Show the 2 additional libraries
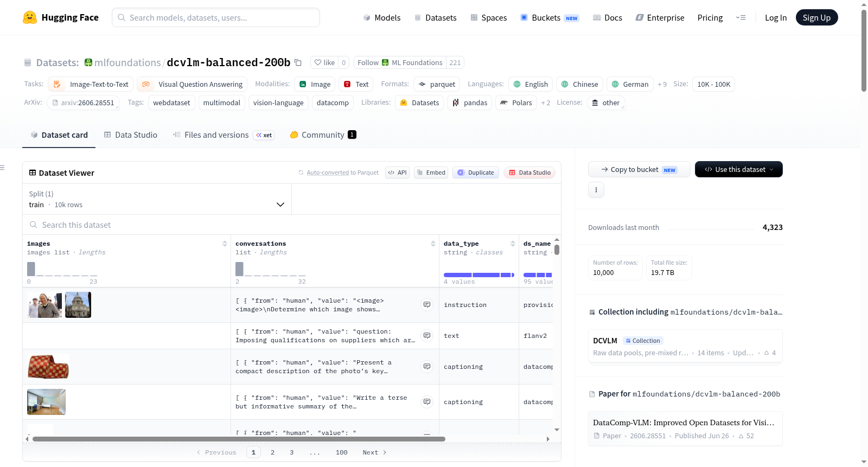The image size is (868, 467). coord(546,103)
